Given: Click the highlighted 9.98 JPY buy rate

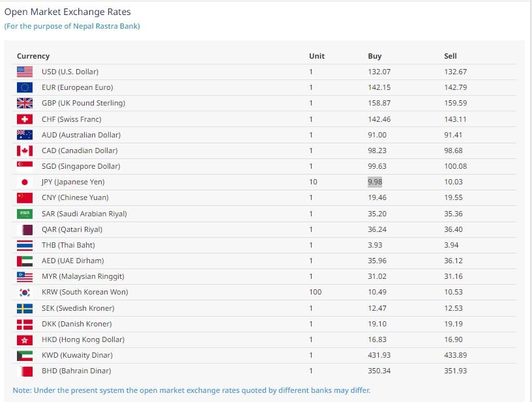Looking at the screenshot, I should pos(375,182).
